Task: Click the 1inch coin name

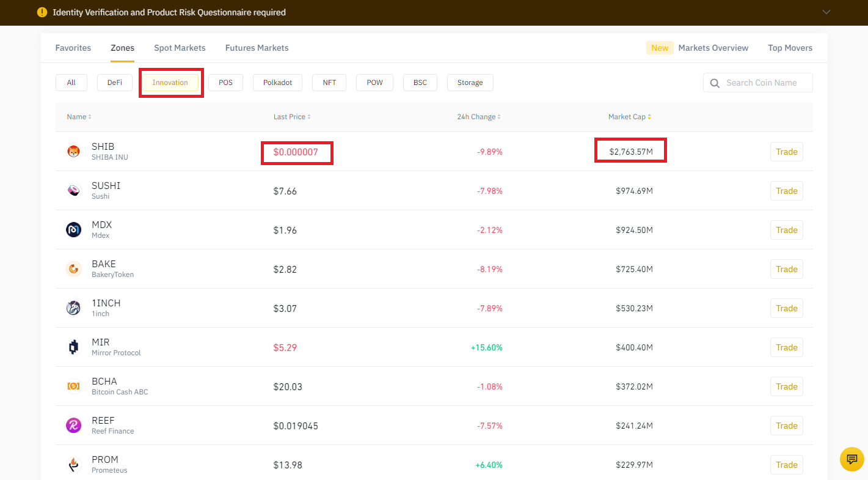Action: pyautogui.click(x=101, y=314)
